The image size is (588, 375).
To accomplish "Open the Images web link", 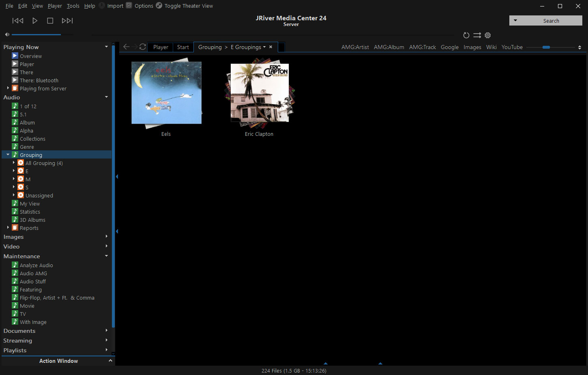I will (472, 47).
